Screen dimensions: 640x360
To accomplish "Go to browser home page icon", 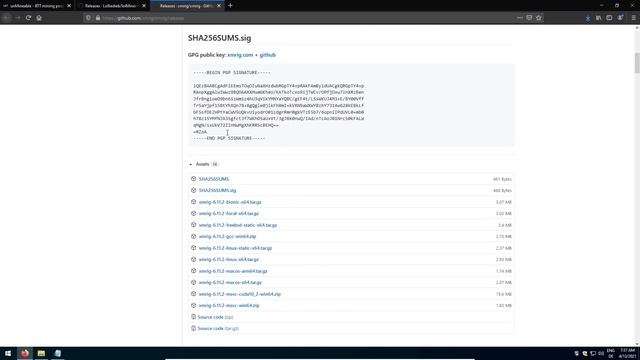I will point(39,18).
